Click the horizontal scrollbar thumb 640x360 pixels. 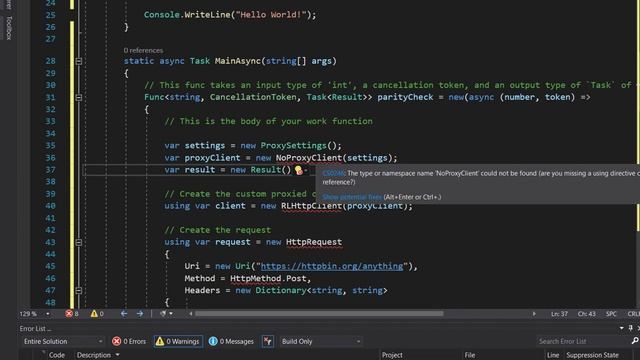[x=319, y=313]
